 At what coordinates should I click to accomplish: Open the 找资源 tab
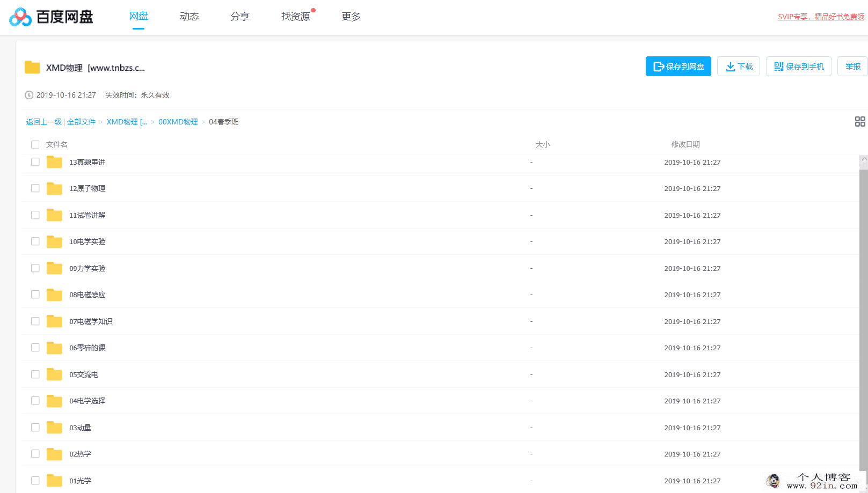[296, 17]
